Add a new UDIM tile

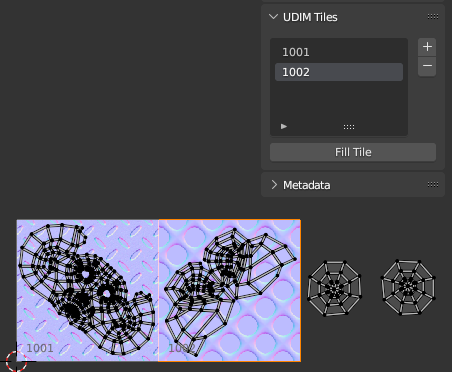(x=427, y=47)
